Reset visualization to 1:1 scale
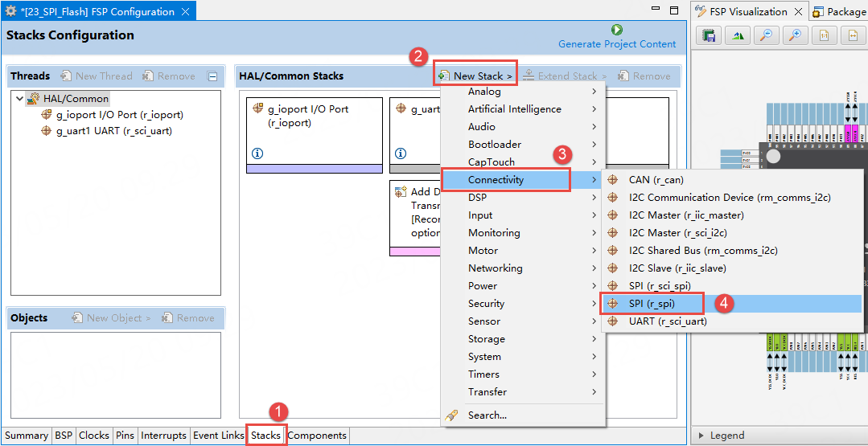The image size is (868, 446). [825, 35]
